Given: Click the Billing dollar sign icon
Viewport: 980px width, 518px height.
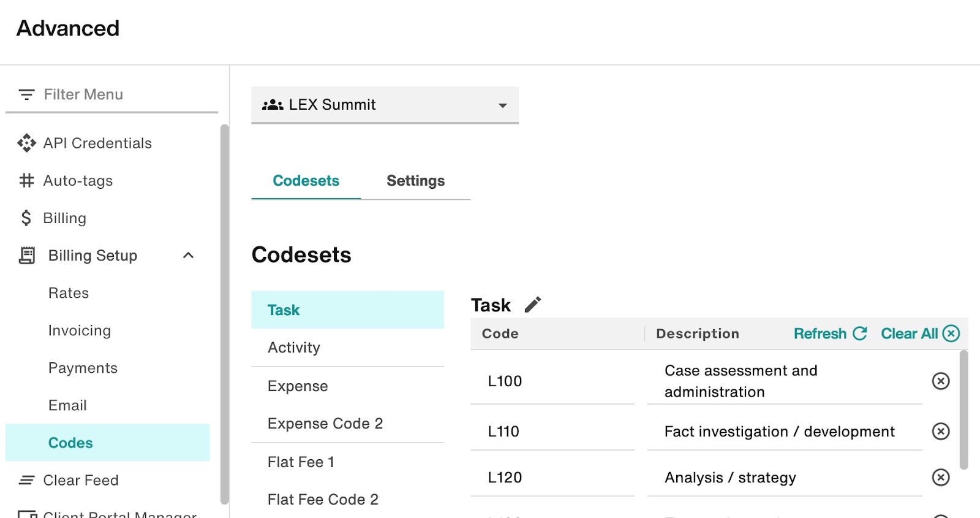Looking at the screenshot, I should [x=26, y=218].
